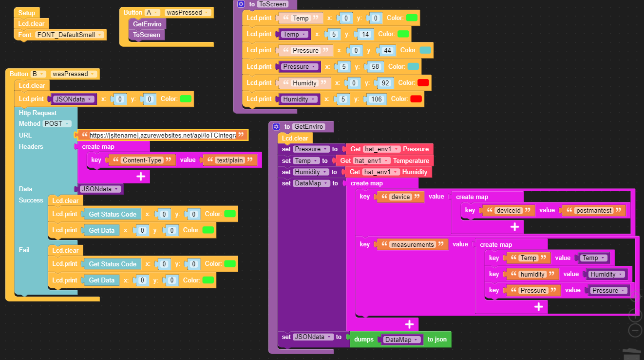The image size is (644, 360).
Task: Edit the y value 106 field
Action: click(x=375, y=99)
